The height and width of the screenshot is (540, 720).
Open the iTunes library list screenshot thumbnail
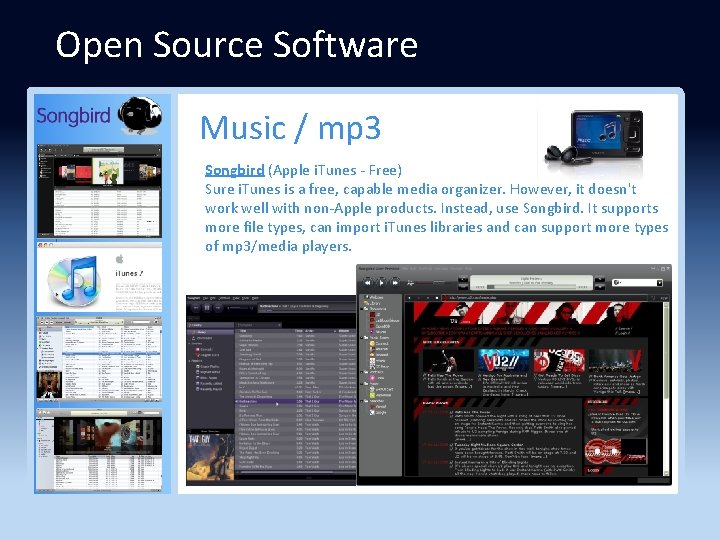click(99, 358)
